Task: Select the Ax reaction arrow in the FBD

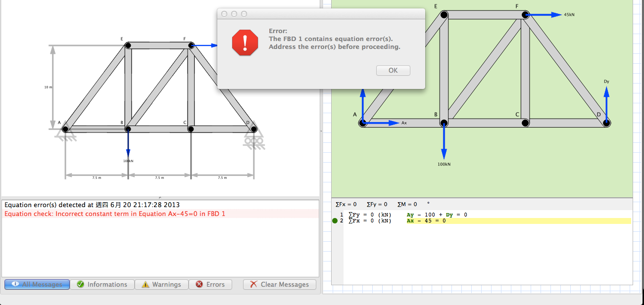Action: 382,123
